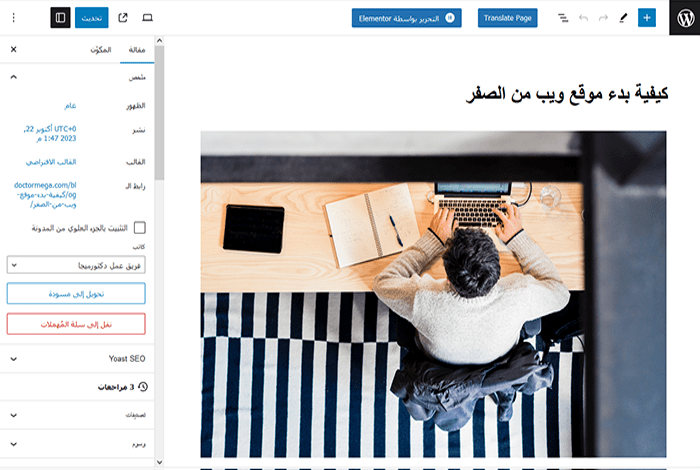Click القالب الافتراضي template link
This screenshot has height=470, width=700.
pos(51,162)
